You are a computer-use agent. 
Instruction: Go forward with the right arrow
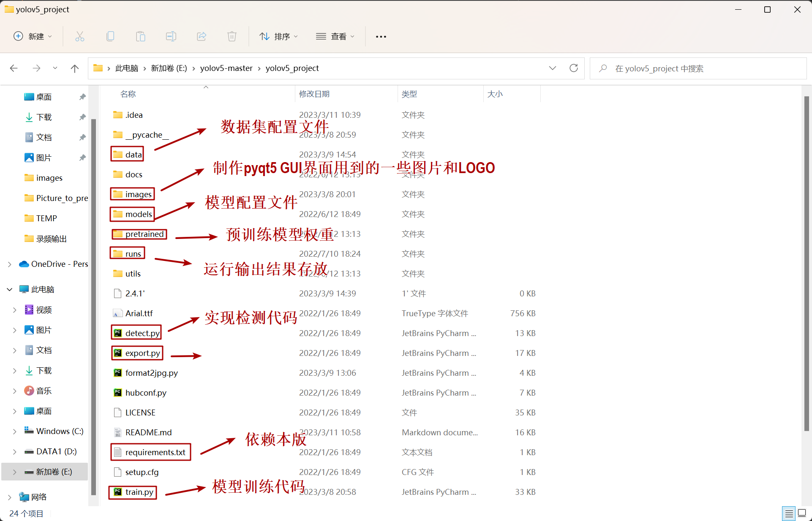[x=37, y=68]
